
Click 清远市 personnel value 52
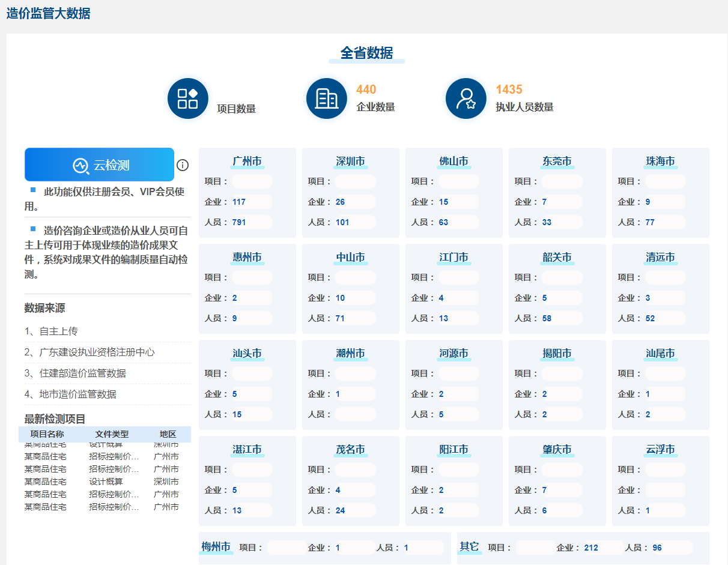click(650, 318)
